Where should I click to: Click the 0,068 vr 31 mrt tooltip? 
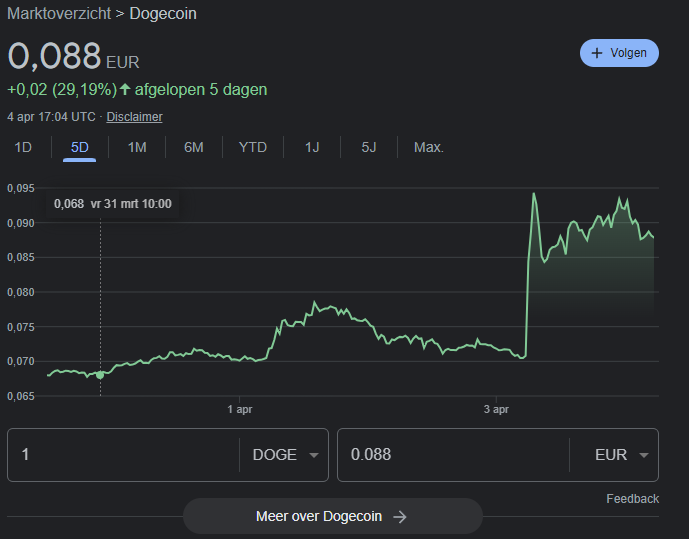point(112,204)
